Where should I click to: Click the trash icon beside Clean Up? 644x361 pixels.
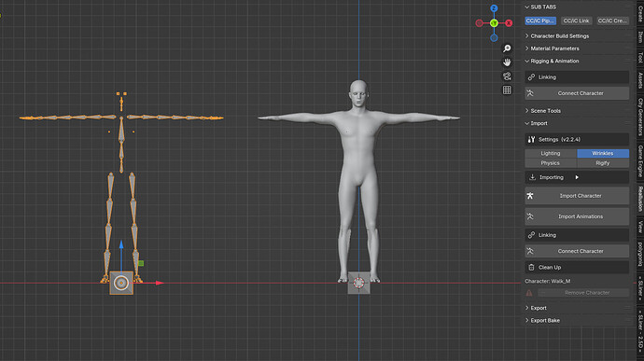pyautogui.click(x=531, y=268)
